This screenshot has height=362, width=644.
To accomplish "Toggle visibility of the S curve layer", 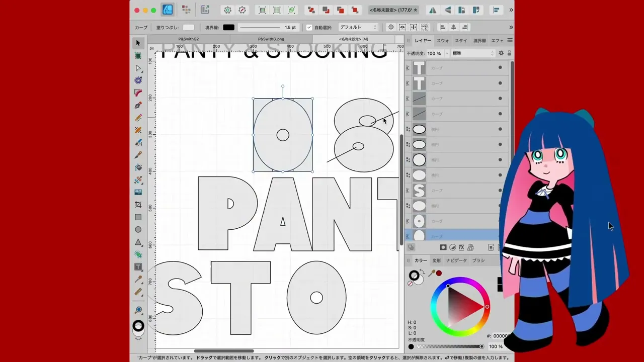I will (x=500, y=191).
